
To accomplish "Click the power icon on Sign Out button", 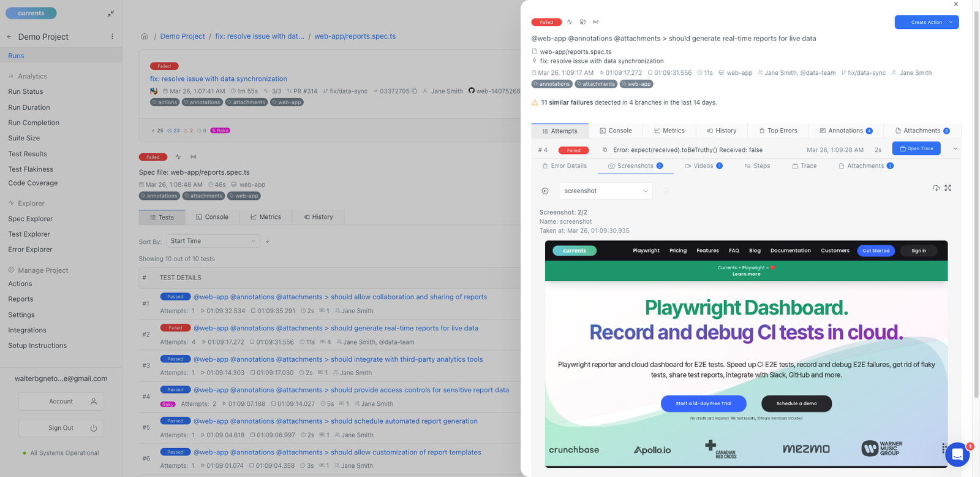I will tap(94, 428).
